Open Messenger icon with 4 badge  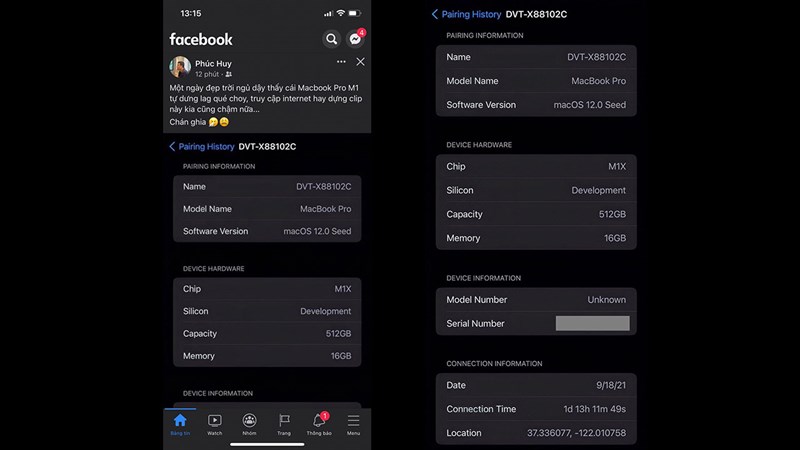click(x=356, y=38)
